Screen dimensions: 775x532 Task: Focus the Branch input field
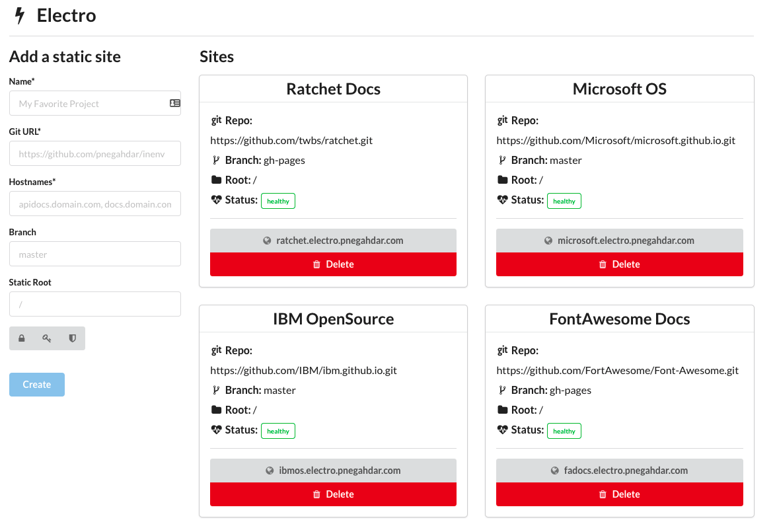[95, 254]
